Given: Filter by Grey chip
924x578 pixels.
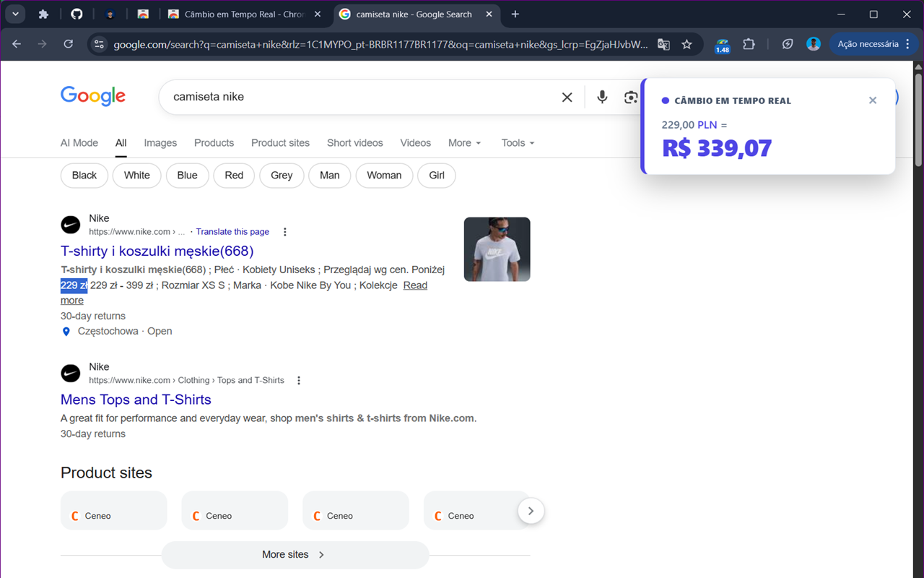Looking at the screenshot, I should 282,176.
